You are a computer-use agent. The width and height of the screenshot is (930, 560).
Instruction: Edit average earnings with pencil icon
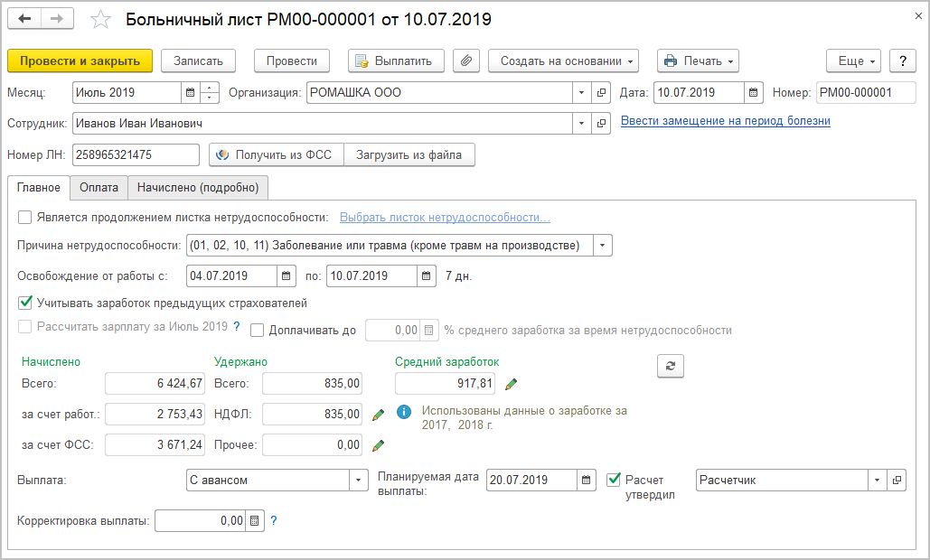tap(512, 384)
